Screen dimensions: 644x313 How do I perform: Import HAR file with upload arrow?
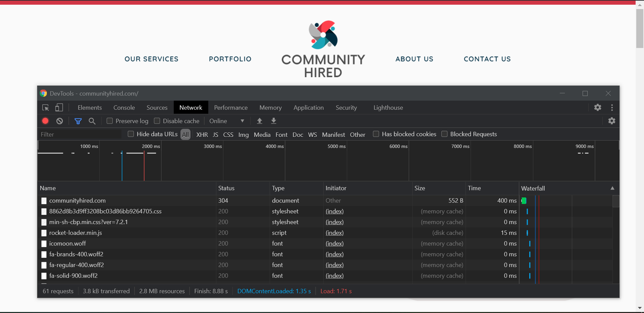[260, 121]
